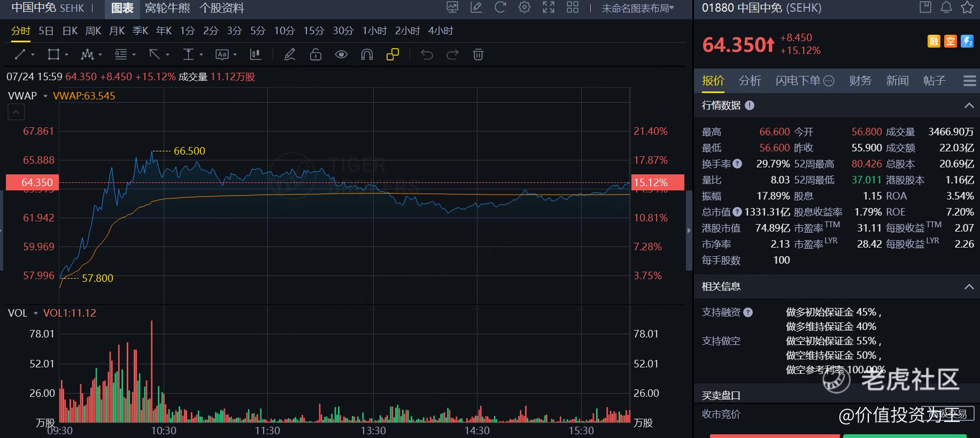Select the pencil brush drawing tool

pyautogui.click(x=289, y=55)
